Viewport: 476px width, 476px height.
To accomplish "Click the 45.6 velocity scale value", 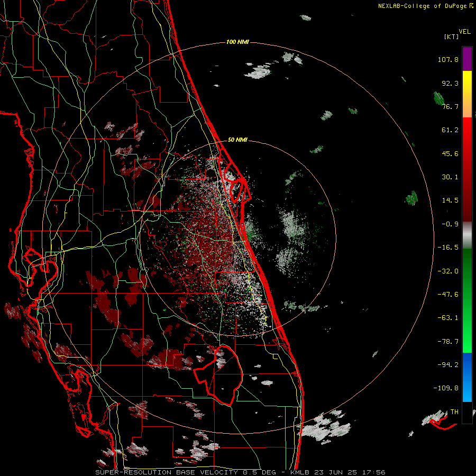I will pyautogui.click(x=450, y=153).
